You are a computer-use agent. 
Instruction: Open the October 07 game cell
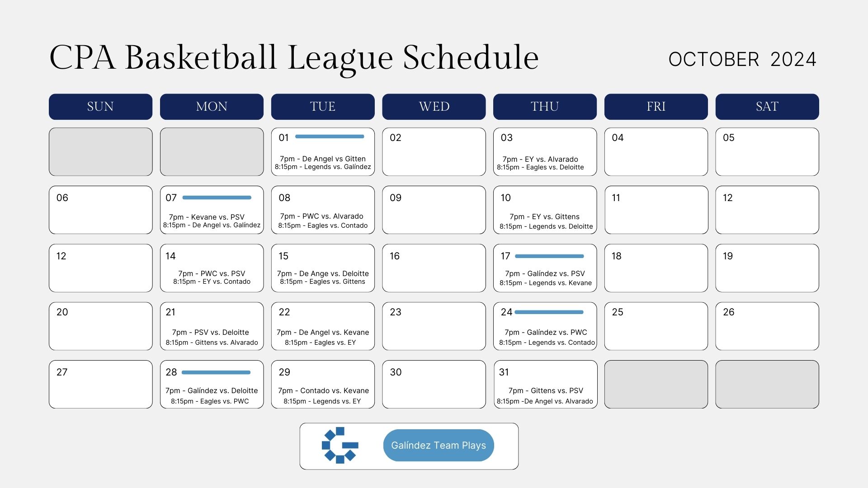[212, 210]
